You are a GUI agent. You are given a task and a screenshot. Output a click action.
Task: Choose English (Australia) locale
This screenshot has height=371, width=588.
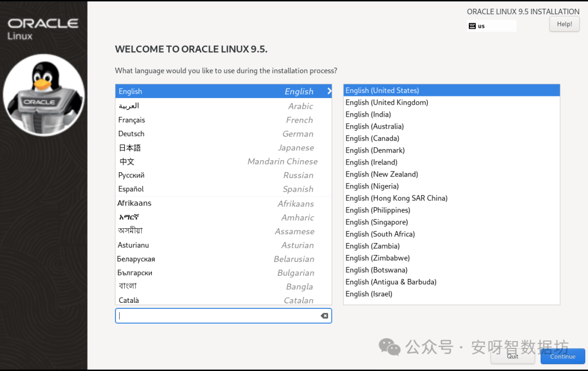(x=451, y=126)
